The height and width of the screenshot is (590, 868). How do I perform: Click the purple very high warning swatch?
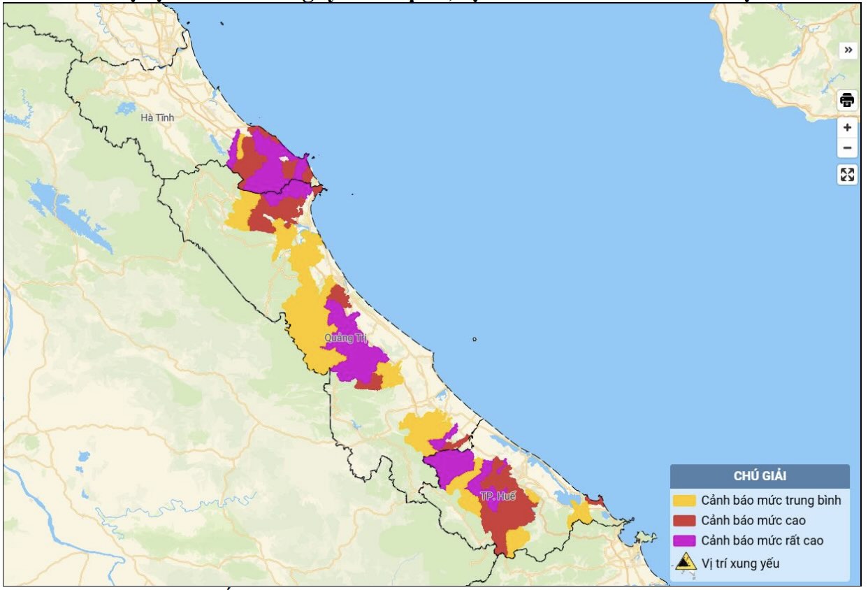(685, 540)
